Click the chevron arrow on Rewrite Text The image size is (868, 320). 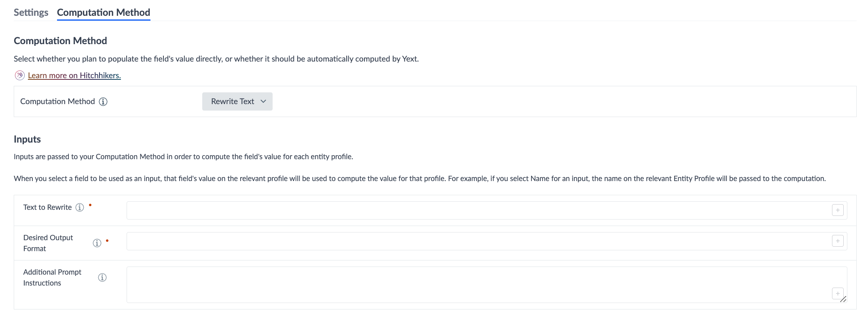(x=263, y=101)
